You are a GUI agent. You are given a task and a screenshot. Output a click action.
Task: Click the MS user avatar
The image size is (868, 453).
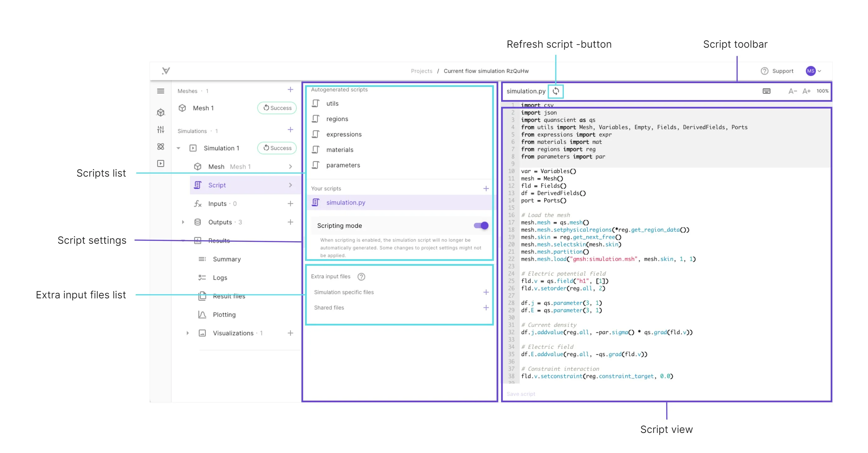tap(810, 71)
